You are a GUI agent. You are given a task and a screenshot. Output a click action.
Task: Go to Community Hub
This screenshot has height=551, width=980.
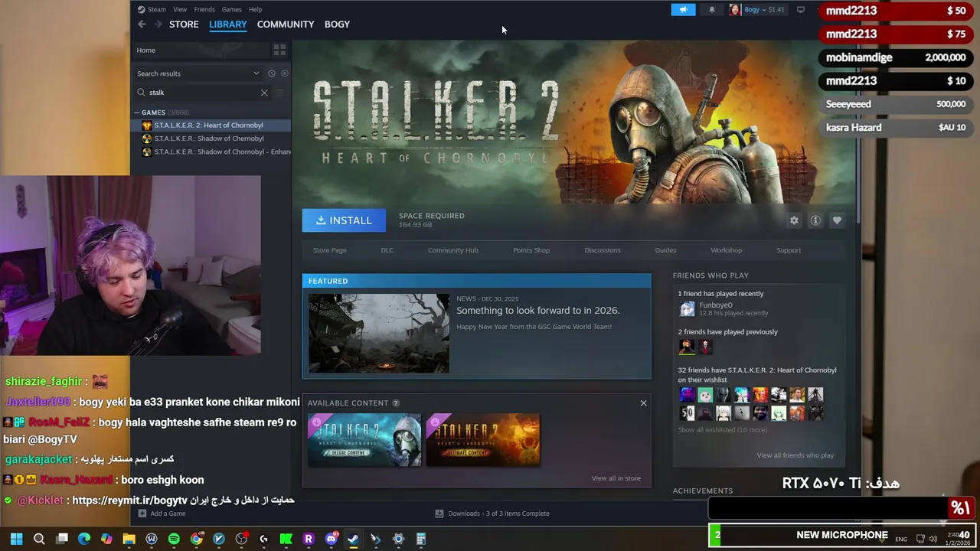point(453,250)
